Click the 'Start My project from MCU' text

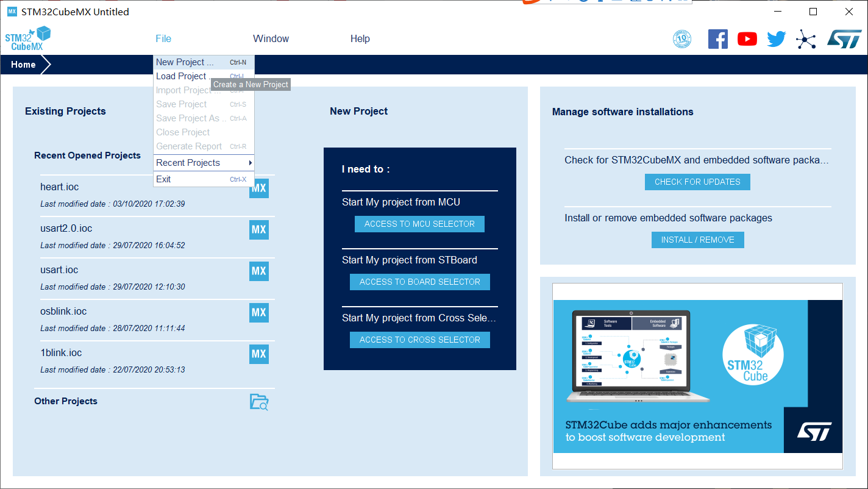[x=401, y=202]
